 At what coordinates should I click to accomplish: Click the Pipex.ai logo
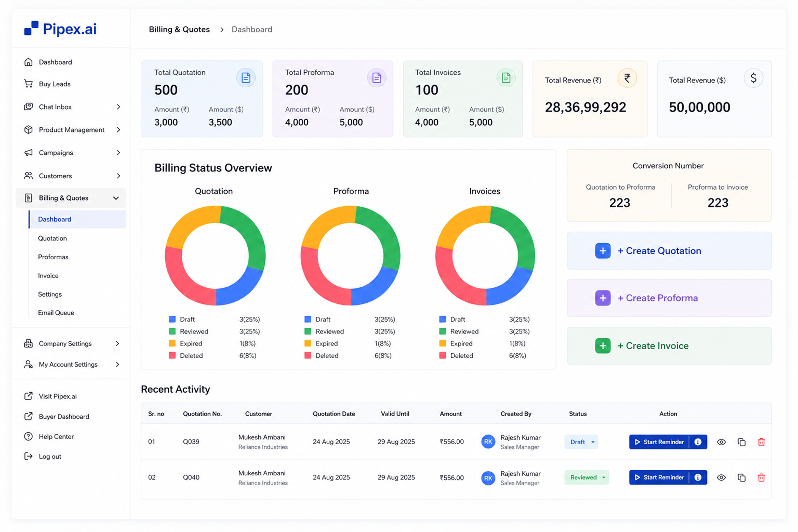(60, 29)
